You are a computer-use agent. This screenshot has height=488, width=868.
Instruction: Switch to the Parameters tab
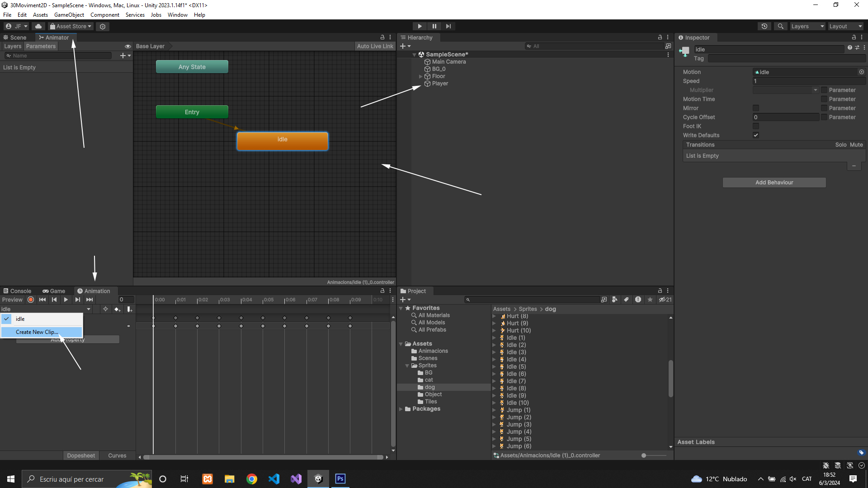[x=41, y=46]
